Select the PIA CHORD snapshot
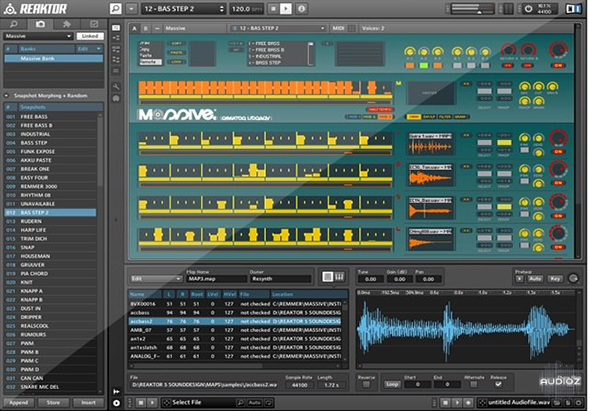Image resolution: width=590 pixels, height=411 pixels. [50, 273]
